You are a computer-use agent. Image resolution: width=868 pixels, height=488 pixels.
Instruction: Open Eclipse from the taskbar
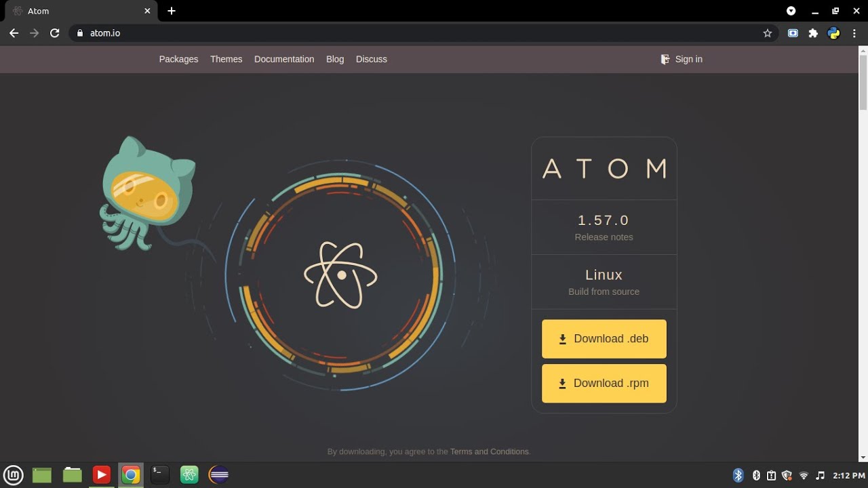(218, 475)
